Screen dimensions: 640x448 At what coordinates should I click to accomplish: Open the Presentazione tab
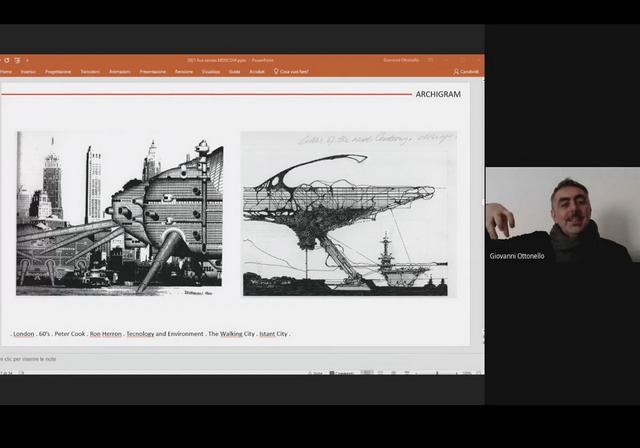[x=153, y=72]
